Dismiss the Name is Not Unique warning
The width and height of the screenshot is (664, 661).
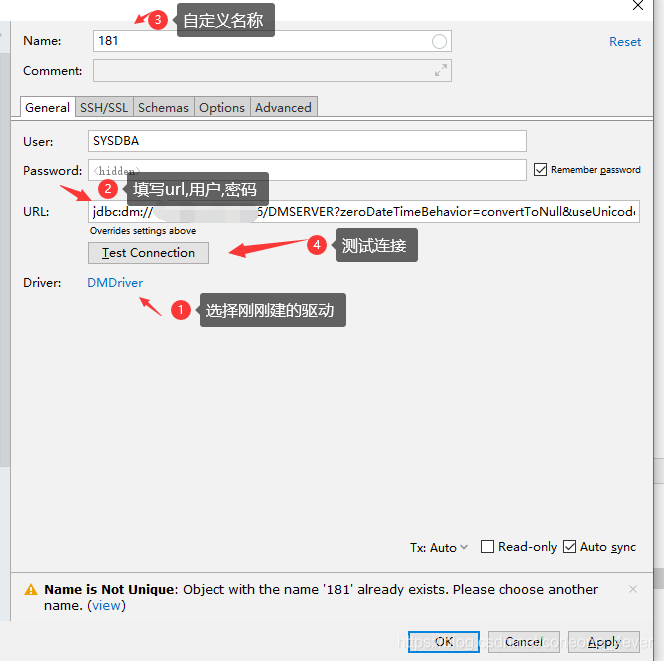633,589
